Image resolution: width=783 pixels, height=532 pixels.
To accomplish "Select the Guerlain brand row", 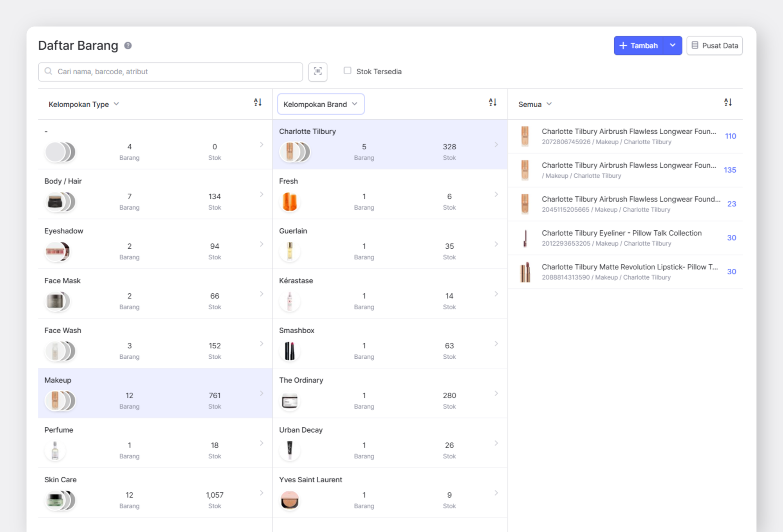I will click(x=390, y=244).
